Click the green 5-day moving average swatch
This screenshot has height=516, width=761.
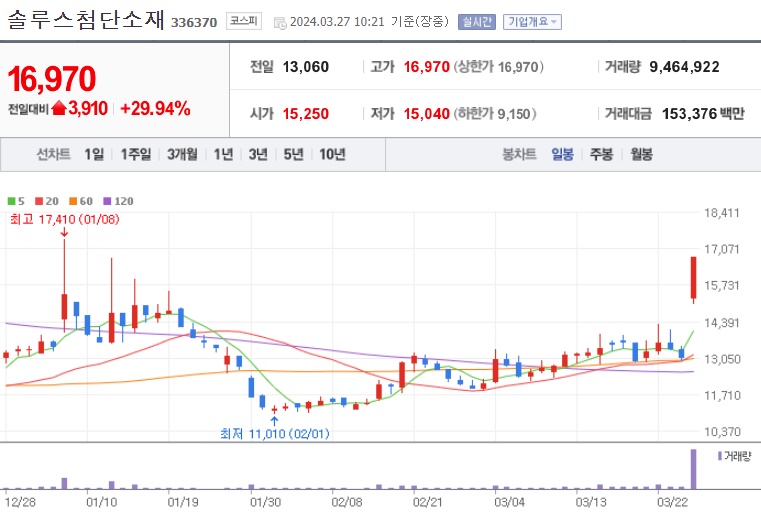pos(12,201)
